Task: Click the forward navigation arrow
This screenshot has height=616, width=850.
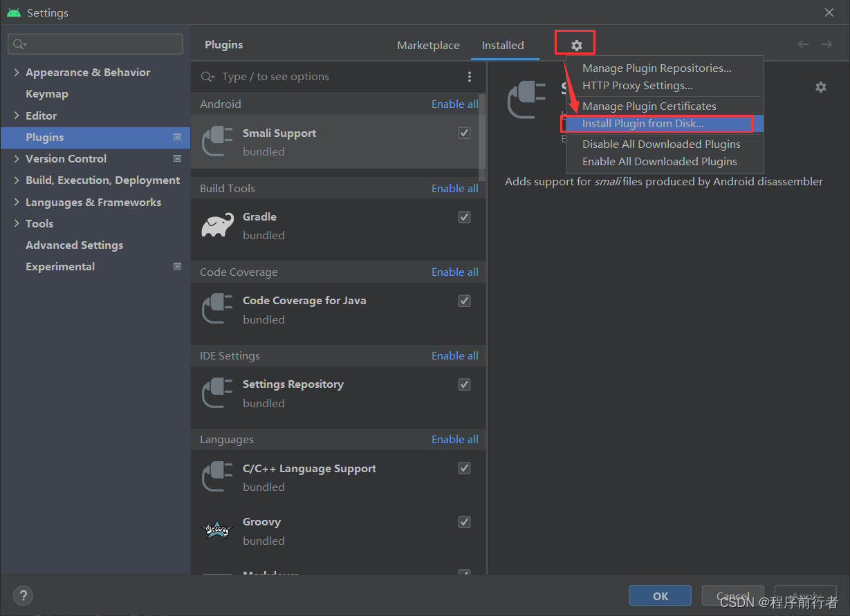Action: coord(826,44)
